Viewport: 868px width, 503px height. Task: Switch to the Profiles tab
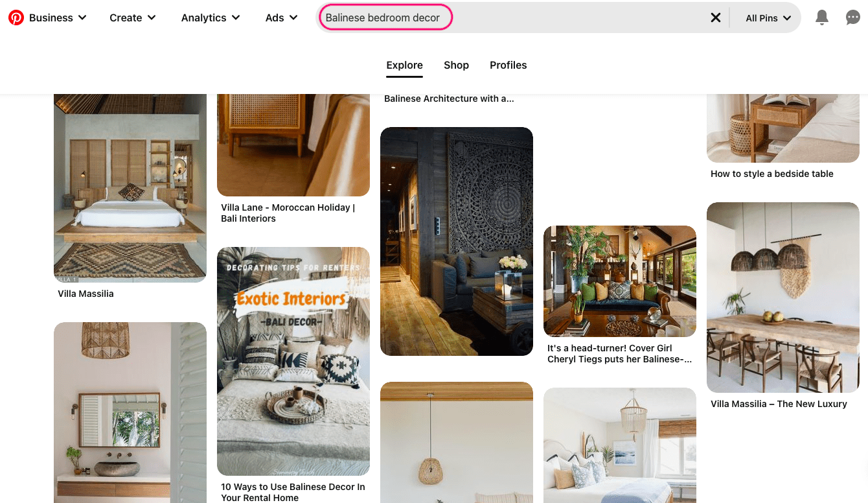[x=508, y=65]
